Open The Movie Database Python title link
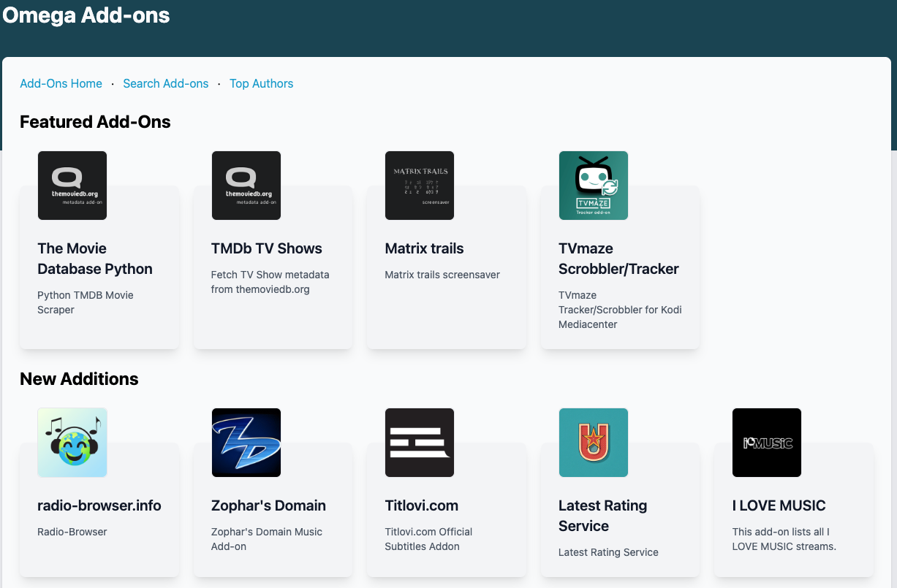897x588 pixels. pyautogui.click(x=95, y=259)
